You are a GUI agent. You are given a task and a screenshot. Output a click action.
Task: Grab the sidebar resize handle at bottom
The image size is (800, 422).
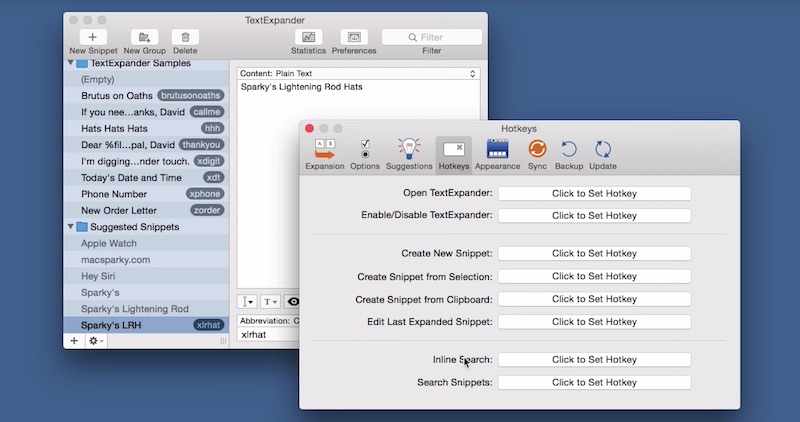pyautogui.click(x=223, y=341)
